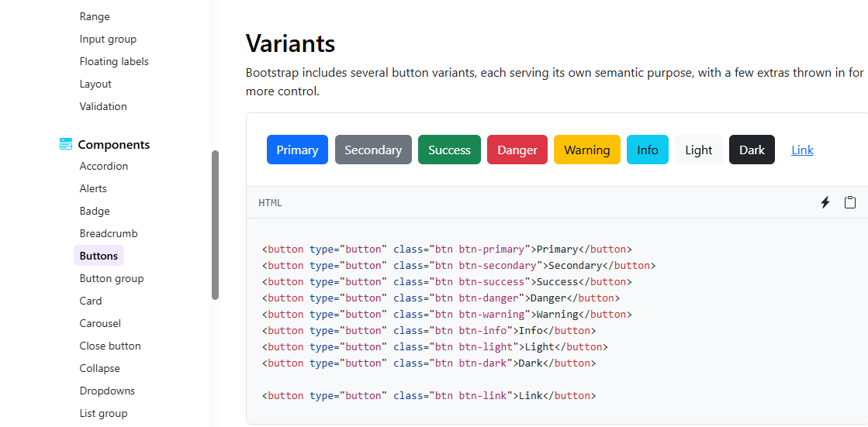Viewport: 868px width, 427px height.
Task: Open List group component page
Action: click(103, 413)
